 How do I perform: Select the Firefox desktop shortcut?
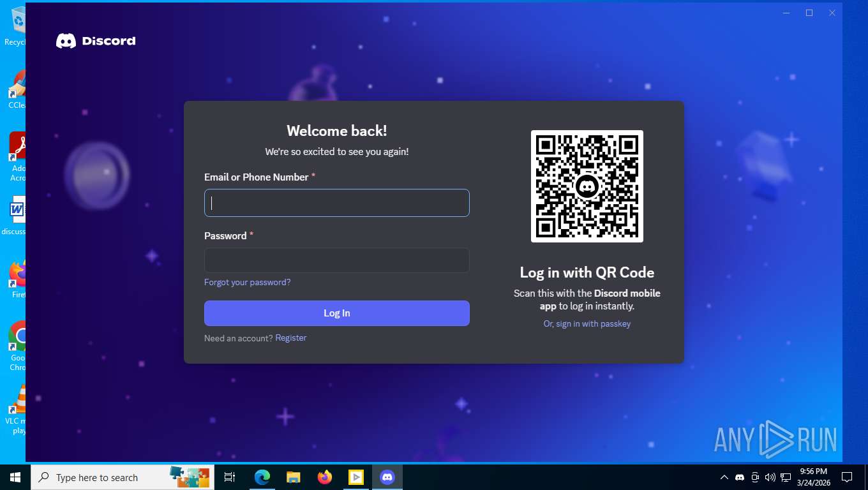pos(18,279)
